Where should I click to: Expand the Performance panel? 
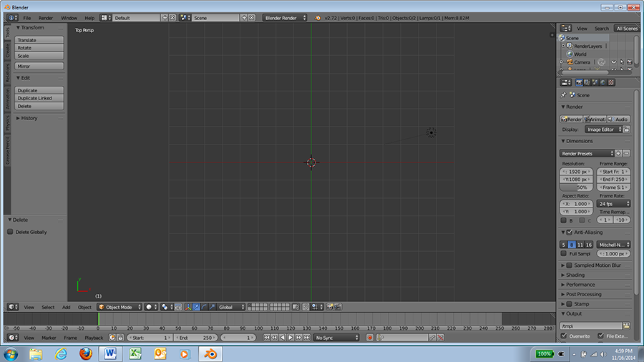click(580, 285)
